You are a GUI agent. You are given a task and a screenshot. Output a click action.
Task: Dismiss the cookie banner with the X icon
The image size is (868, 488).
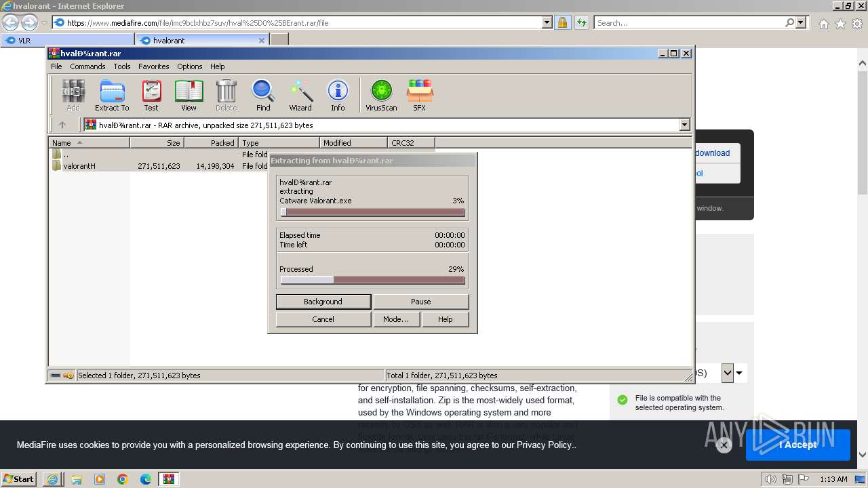pyautogui.click(x=724, y=445)
